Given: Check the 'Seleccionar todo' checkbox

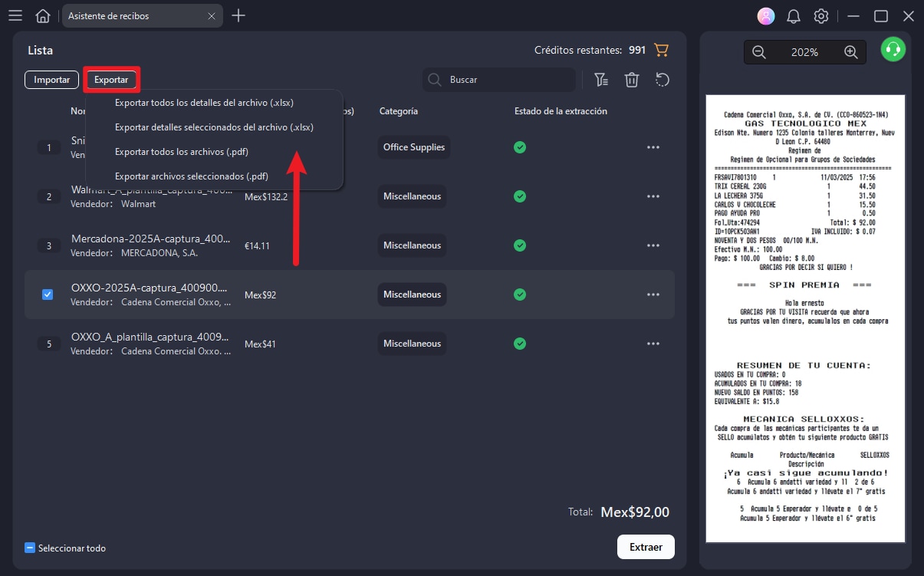Looking at the screenshot, I should point(29,548).
